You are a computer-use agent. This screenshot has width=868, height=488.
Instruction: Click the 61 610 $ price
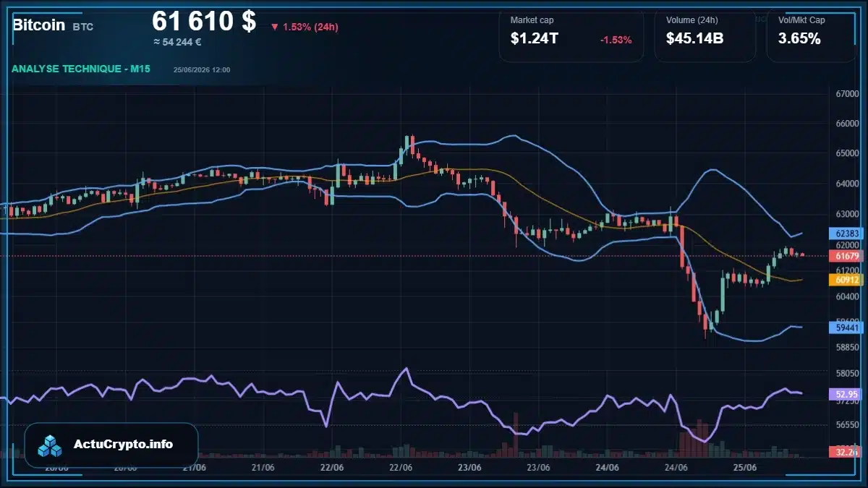[x=204, y=21]
